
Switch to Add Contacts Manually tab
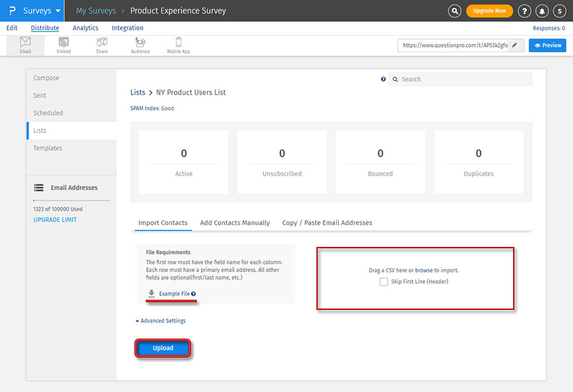coord(234,223)
